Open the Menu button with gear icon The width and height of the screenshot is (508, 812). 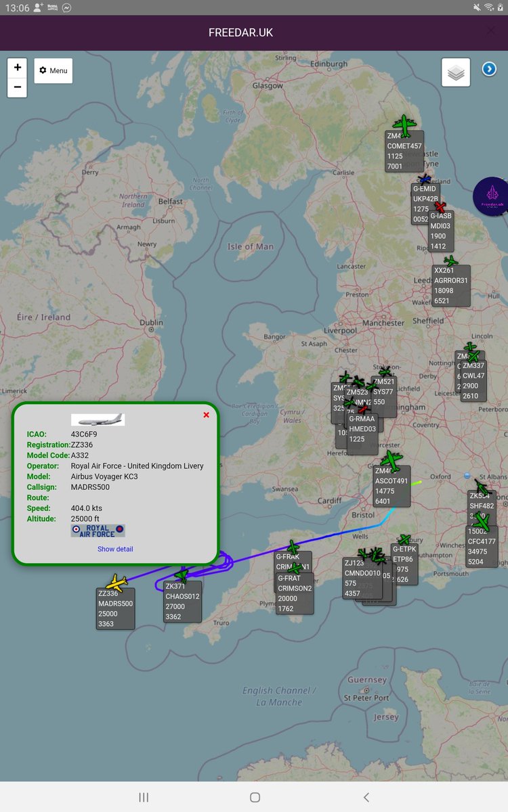(54, 70)
